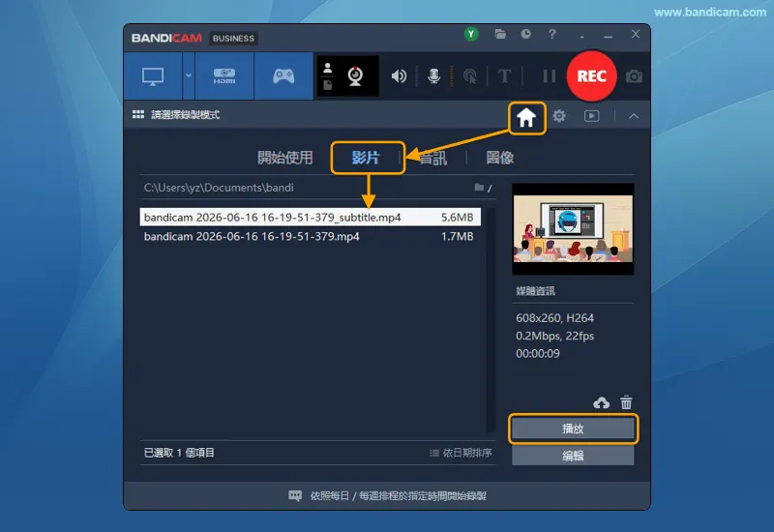Click the pause recording button
774x532 pixels.
click(x=550, y=76)
